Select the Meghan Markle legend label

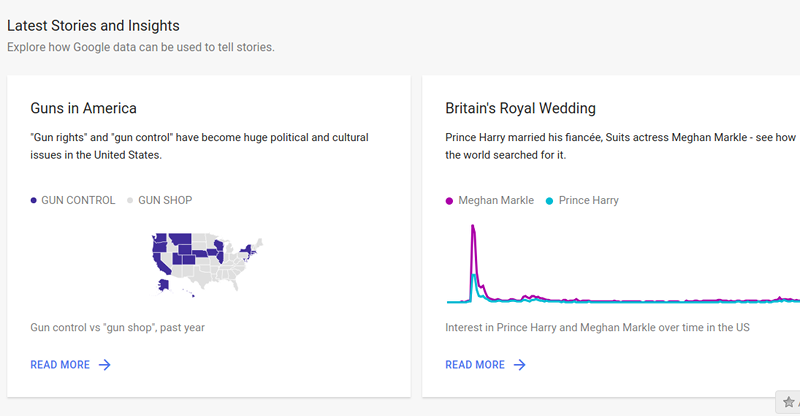[496, 201]
